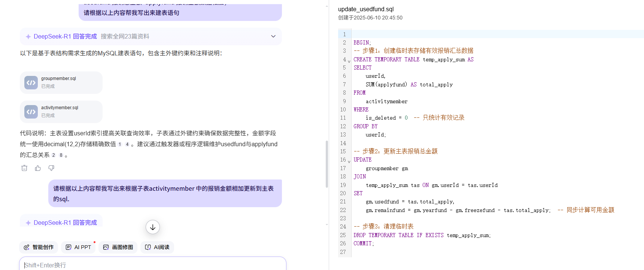Open citation reference number 8

click(x=61, y=155)
